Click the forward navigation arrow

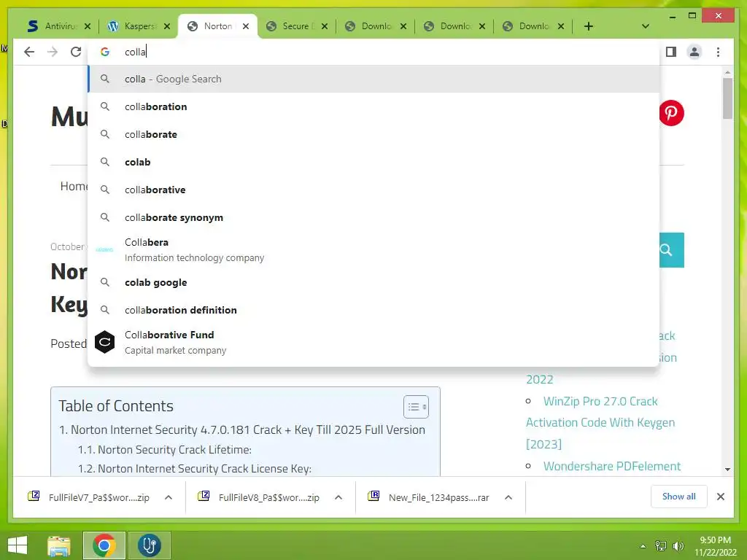pos(53,52)
